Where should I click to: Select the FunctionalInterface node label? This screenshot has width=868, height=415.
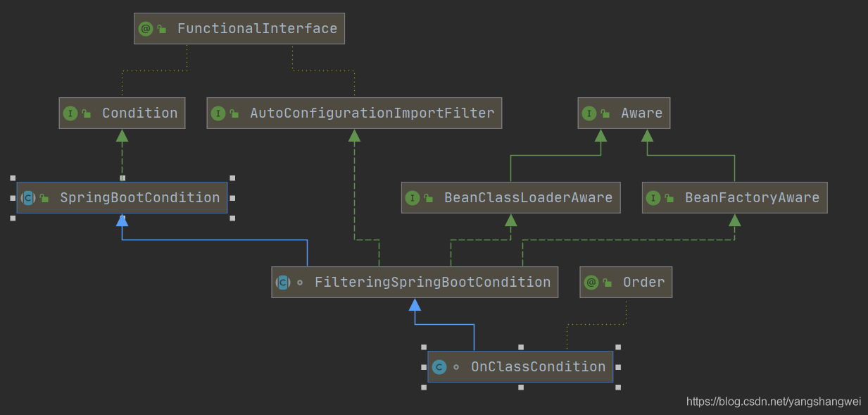tap(257, 29)
